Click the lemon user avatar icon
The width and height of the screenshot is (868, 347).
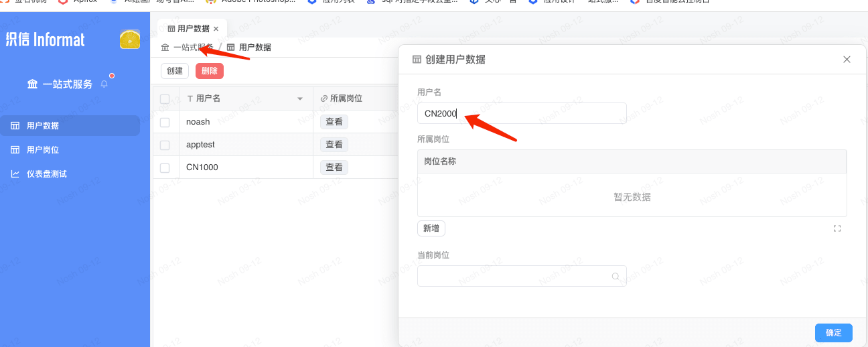click(x=130, y=40)
